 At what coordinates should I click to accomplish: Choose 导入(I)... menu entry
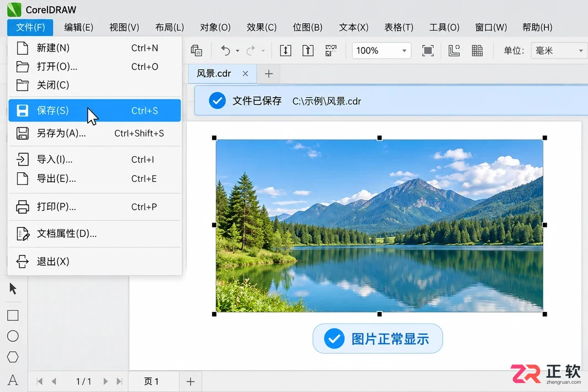pos(94,160)
